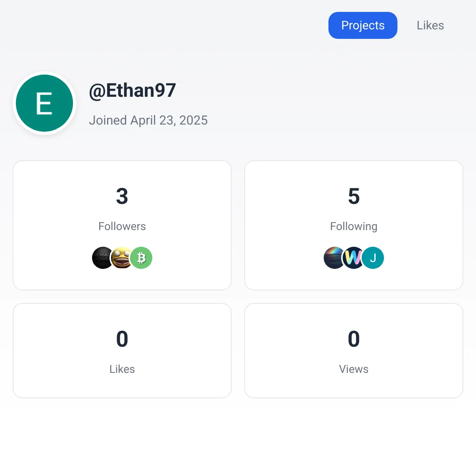Select the 3 followers count
476x476 pixels.
tap(122, 196)
